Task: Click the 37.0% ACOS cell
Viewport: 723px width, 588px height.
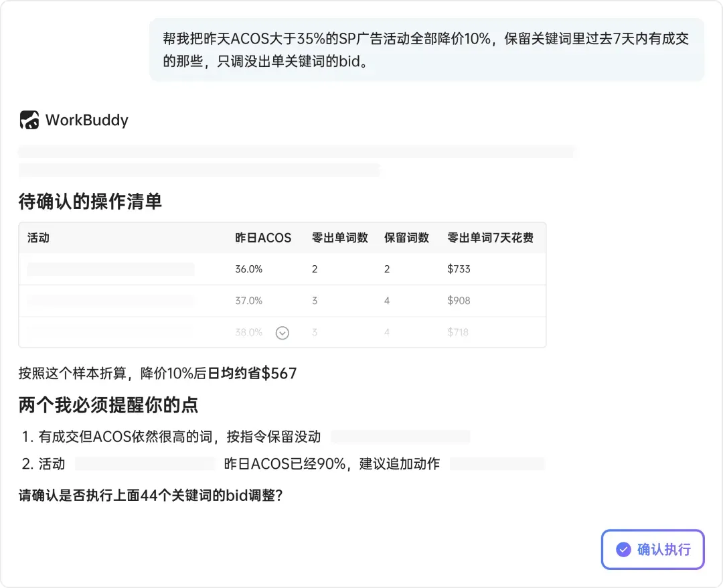Action: tap(248, 301)
